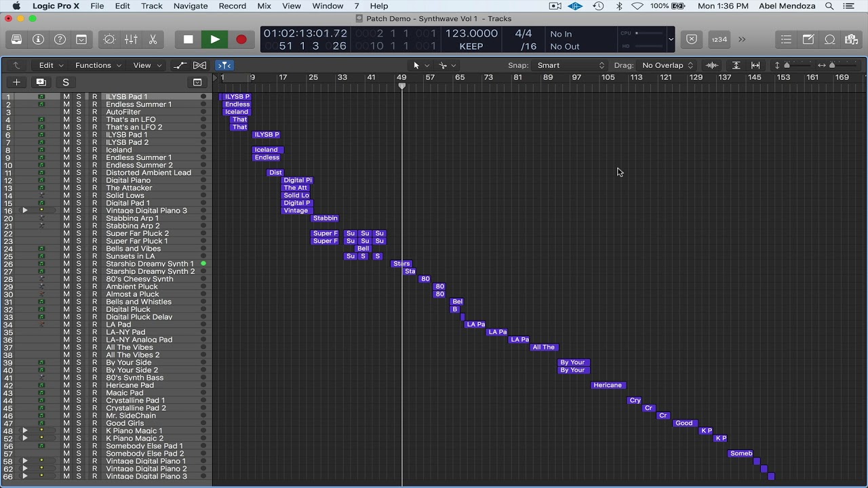Image resolution: width=868 pixels, height=488 pixels.
Task: Click the Stop transport button
Action: [x=189, y=39]
